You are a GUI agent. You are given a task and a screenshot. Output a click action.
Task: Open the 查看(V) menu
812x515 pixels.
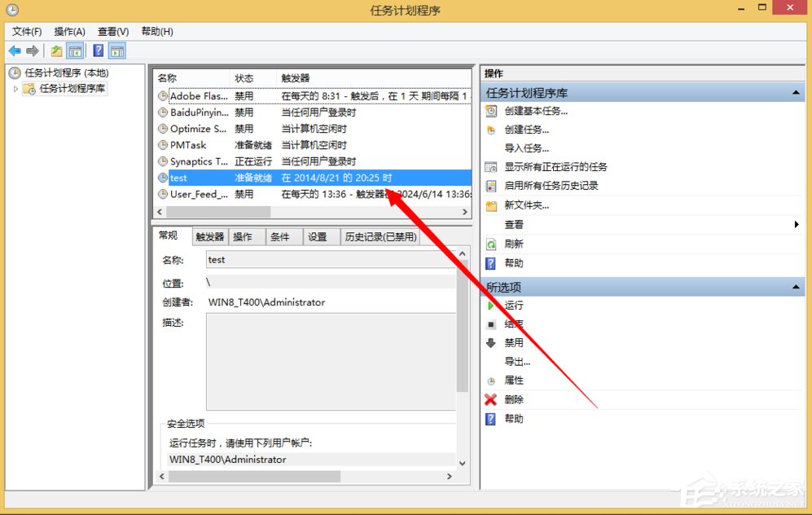[x=112, y=31]
